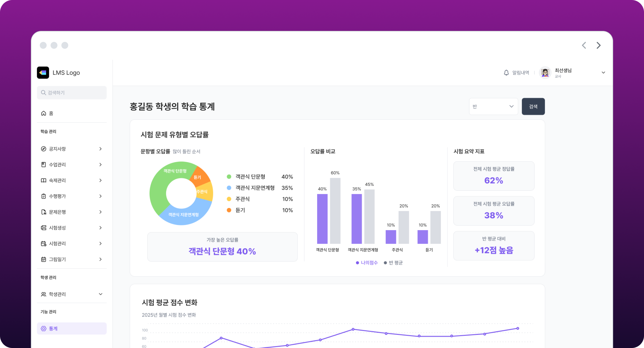644x348 pixels.
Task: Open the 반 class dropdown
Action: pos(493,106)
